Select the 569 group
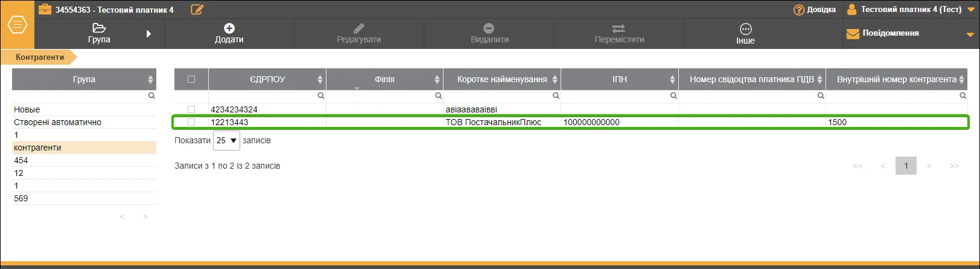Viewport: 980px width, 269px height. [x=84, y=198]
